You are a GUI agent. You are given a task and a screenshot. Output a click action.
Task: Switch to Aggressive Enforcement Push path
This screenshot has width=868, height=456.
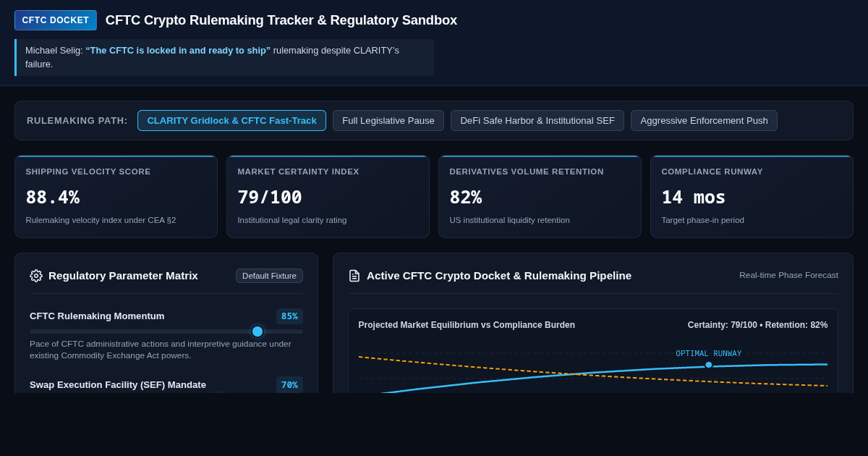[704, 120]
